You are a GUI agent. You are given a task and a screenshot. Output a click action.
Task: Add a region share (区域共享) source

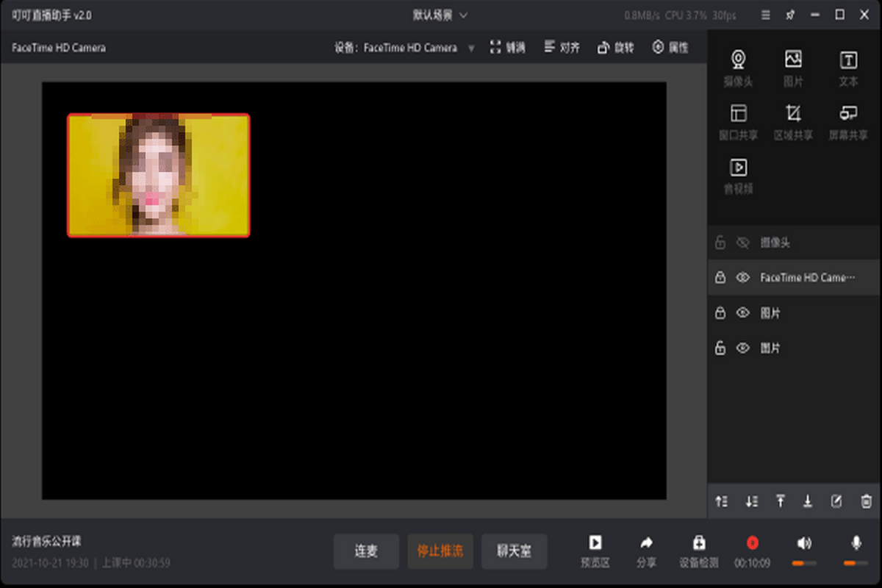pos(793,122)
